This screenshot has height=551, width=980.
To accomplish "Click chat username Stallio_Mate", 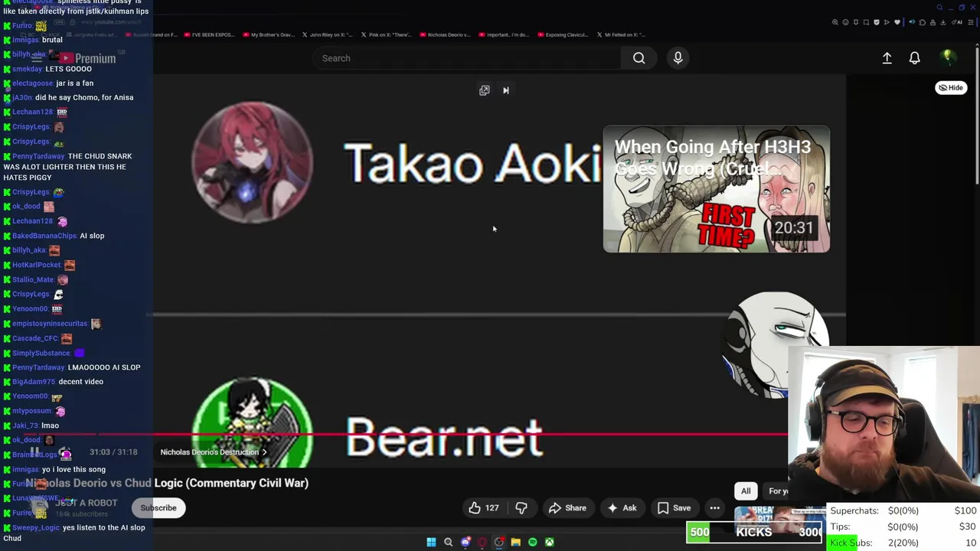I will (33, 279).
